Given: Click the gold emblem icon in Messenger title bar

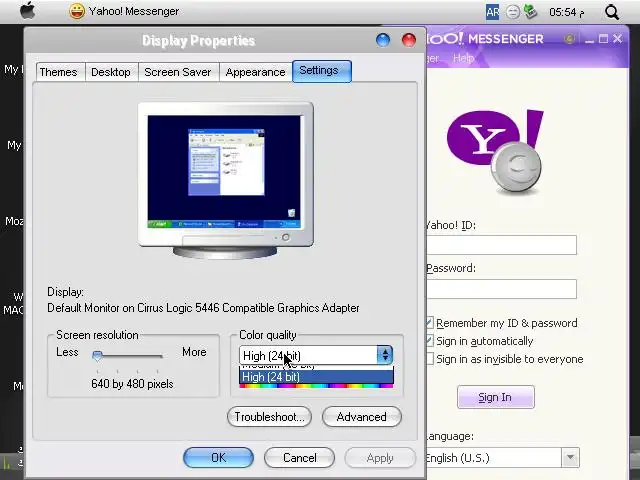Looking at the screenshot, I should 569,39.
